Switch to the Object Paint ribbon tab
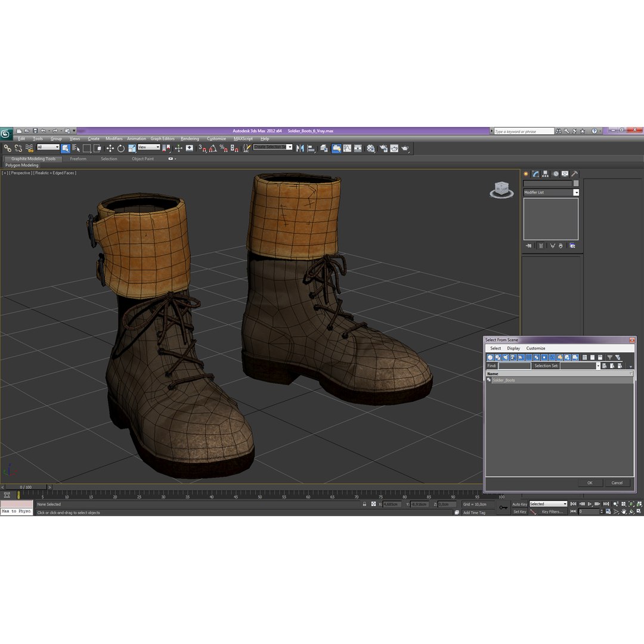This screenshot has height=644, width=644. [143, 159]
